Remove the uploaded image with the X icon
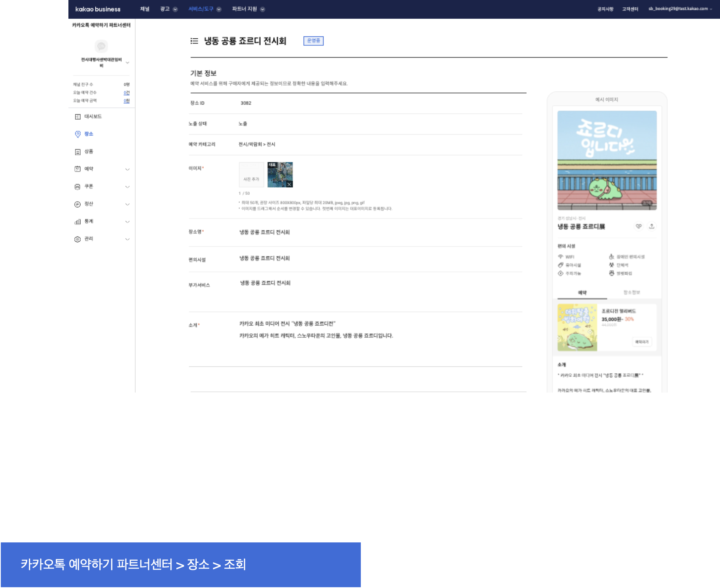 (289, 184)
